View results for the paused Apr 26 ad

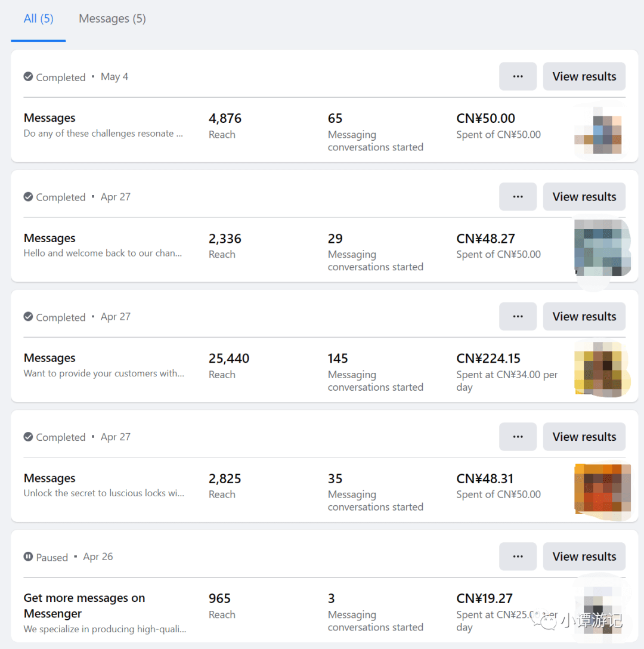coord(584,557)
